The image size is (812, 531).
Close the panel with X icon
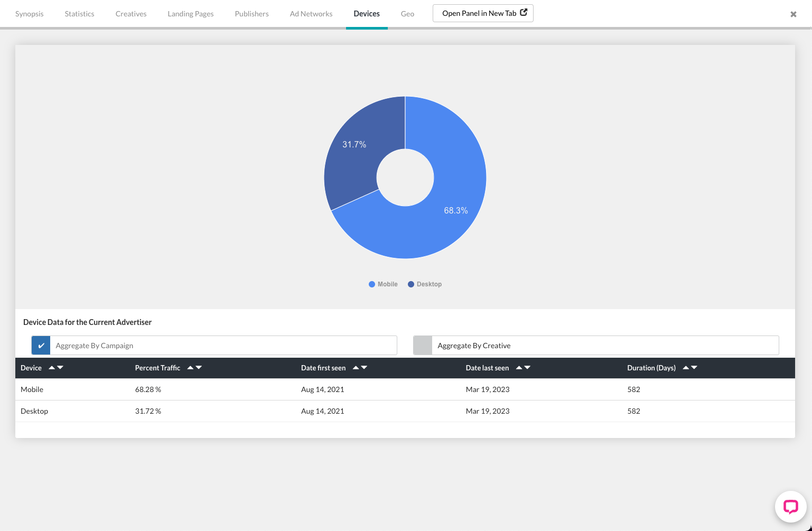pyautogui.click(x=793, y=14)
